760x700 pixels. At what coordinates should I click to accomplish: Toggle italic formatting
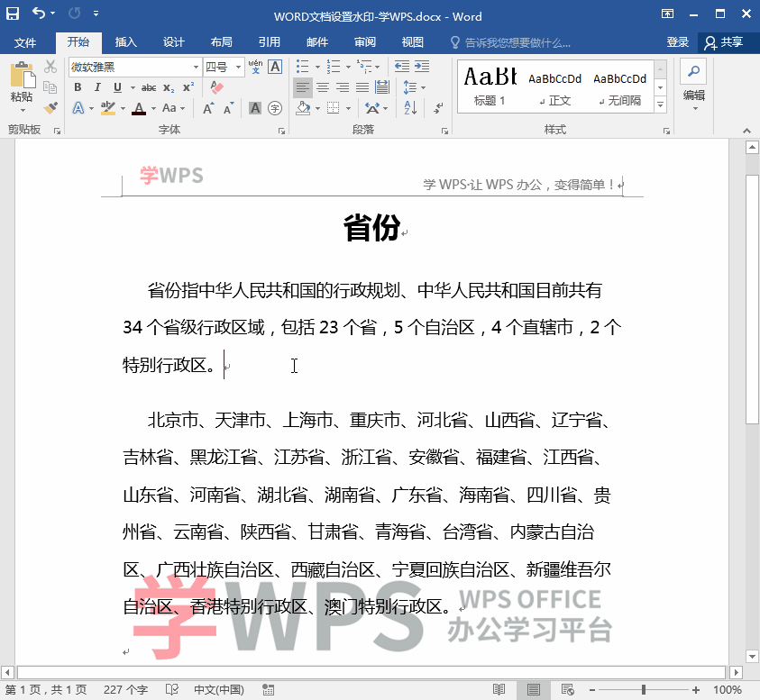97,86
